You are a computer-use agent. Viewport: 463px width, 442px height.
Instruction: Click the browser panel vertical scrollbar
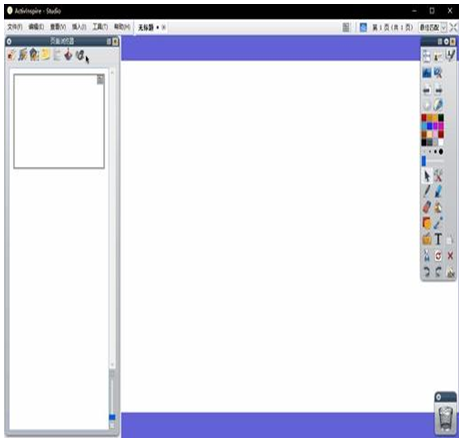coord(112,217)
